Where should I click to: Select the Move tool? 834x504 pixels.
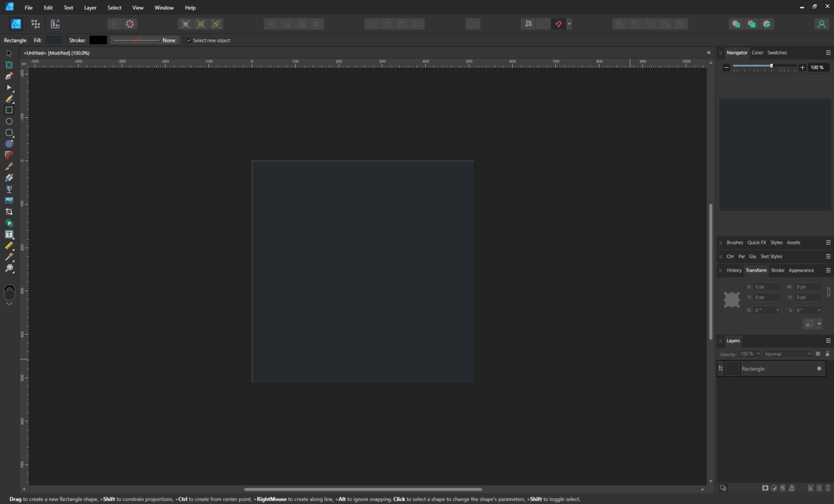tap(9, 53)
